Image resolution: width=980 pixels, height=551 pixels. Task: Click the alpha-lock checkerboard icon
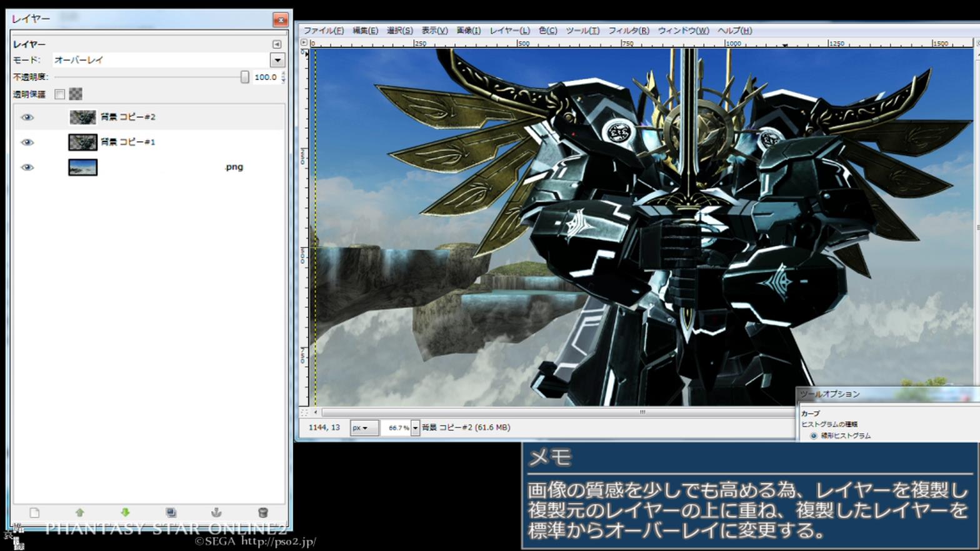[76, 94]
